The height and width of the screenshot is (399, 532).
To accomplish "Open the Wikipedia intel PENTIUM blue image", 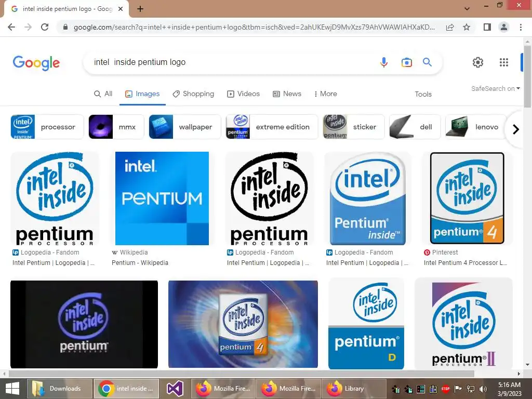I will click(x=162, y=198).
